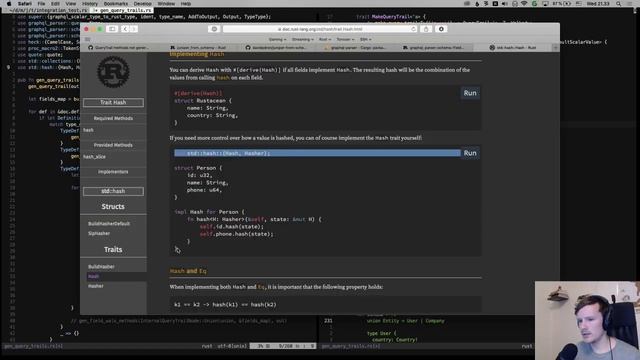
Task: Open BuildHasherDefault struct link
Action: 109,224
